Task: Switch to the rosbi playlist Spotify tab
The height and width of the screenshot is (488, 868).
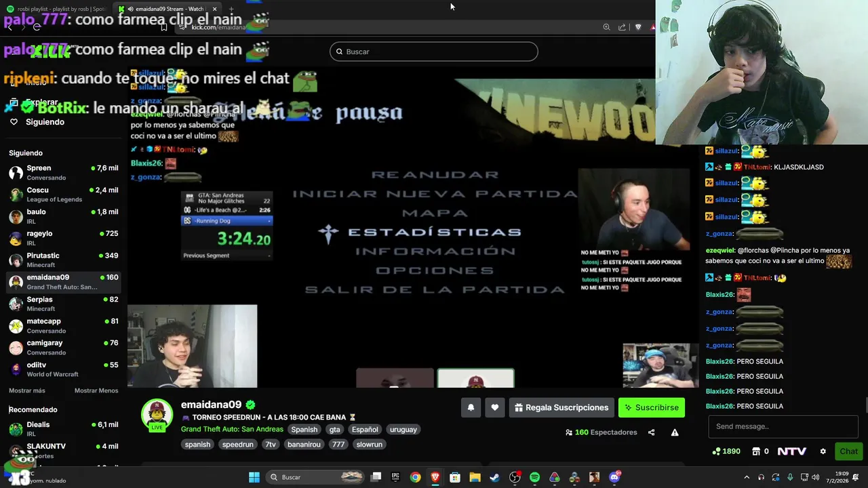Action: pyautogui.click(x=58, y=9)
